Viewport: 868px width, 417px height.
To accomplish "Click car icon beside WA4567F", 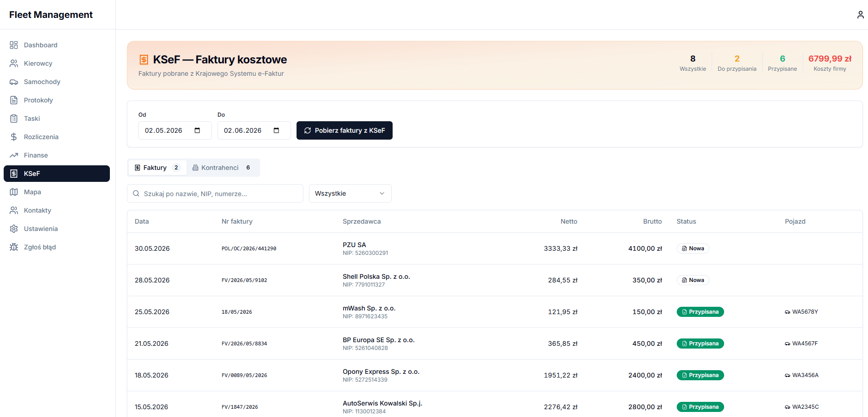I will coord(788,344).
